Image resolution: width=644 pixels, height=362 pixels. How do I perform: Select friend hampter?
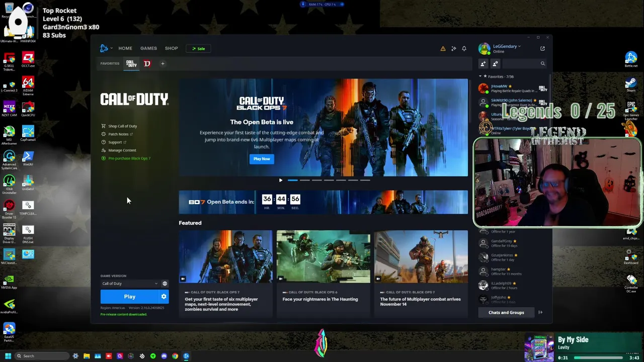coord(513,271)
